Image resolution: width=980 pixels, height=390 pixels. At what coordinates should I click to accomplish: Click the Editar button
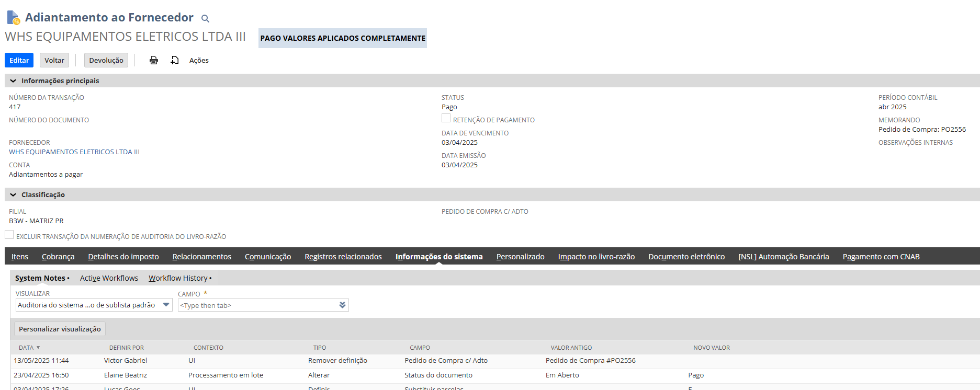coord(19,60)
